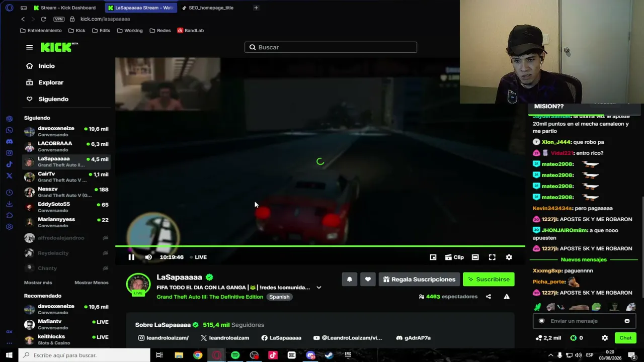644x362 pixels.
Task: Select the Spanish language tag
Action: pyautogui.click(x=279, y=297)
